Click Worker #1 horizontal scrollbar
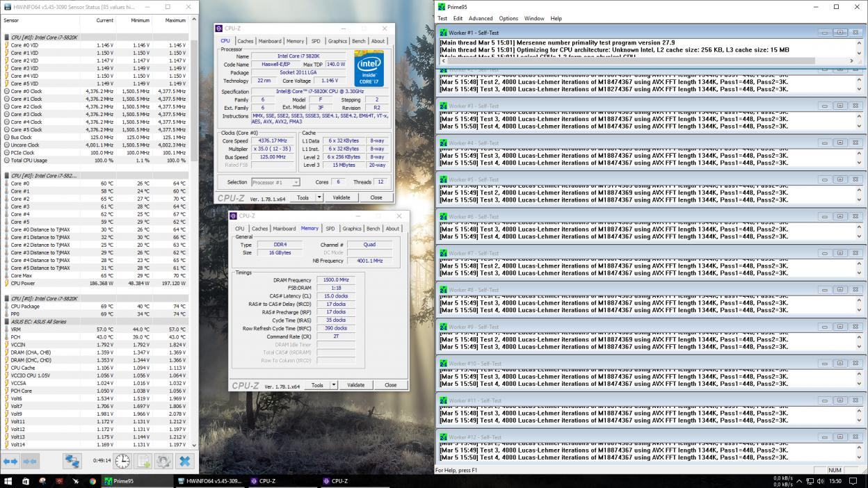Screen dimensions: 868x488 coord(648,61)
